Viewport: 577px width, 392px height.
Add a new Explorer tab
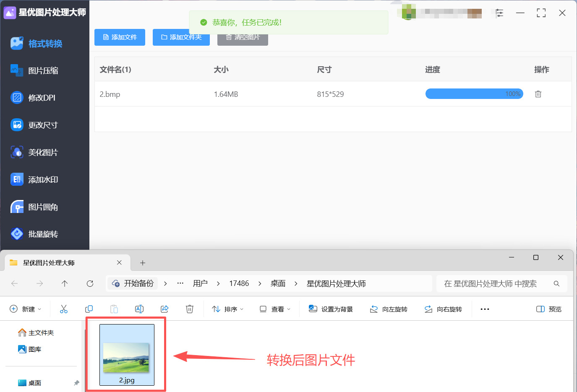coord(143,263)
